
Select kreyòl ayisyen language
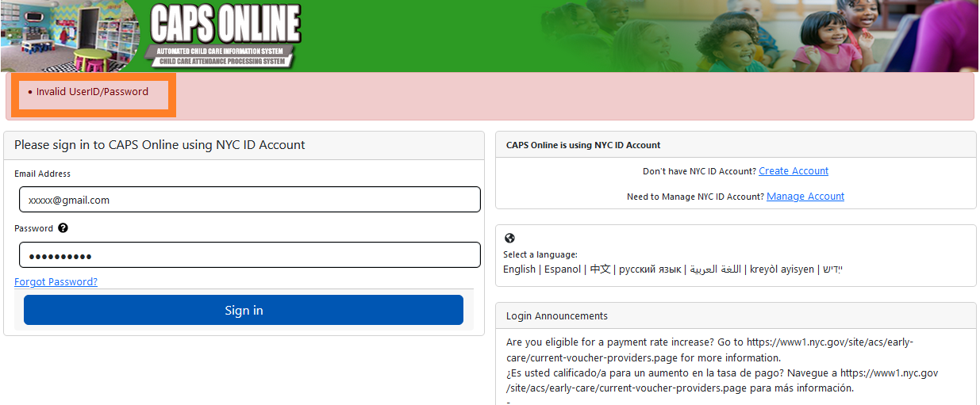click(x=782, y=269)
